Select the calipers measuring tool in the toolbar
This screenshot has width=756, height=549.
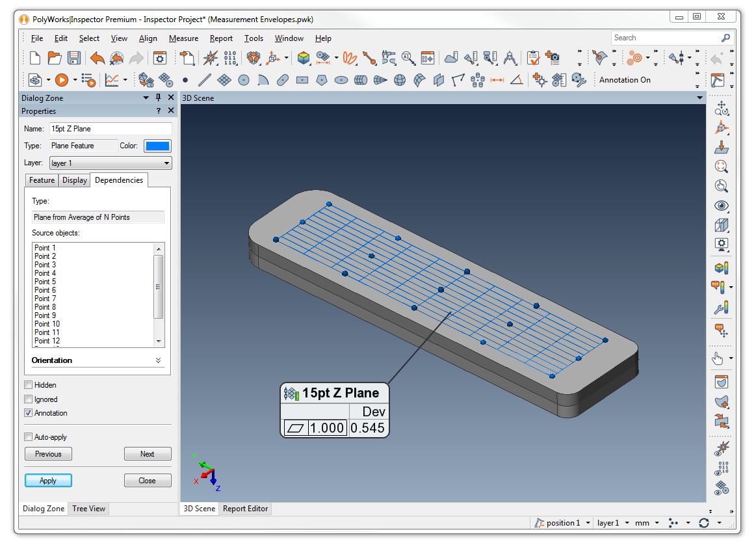click(510, 59)
